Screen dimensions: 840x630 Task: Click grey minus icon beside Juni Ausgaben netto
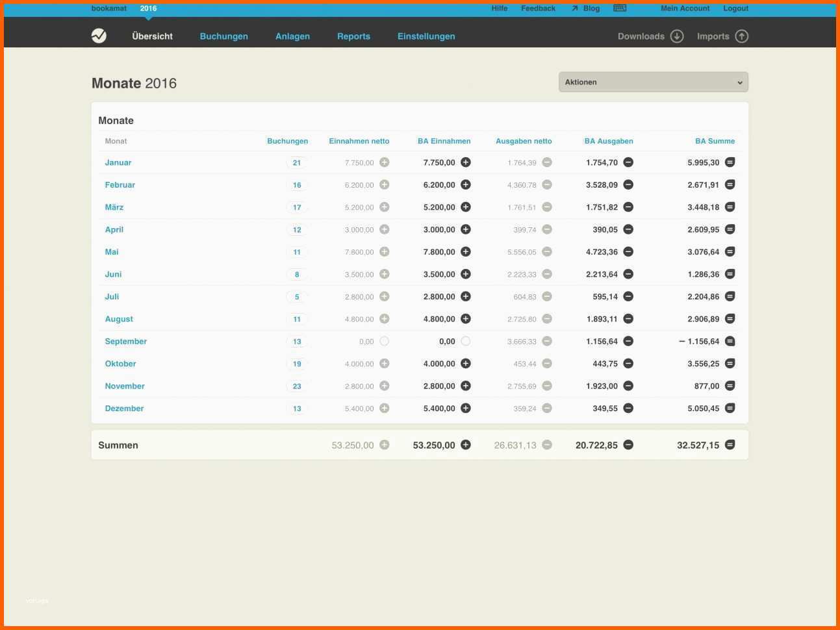click(x=547, y=274)
